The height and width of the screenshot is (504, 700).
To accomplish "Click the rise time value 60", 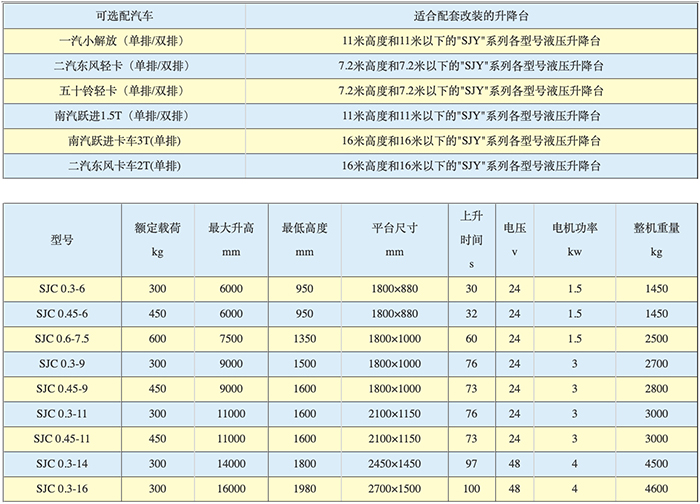I will tap(471, 339).
